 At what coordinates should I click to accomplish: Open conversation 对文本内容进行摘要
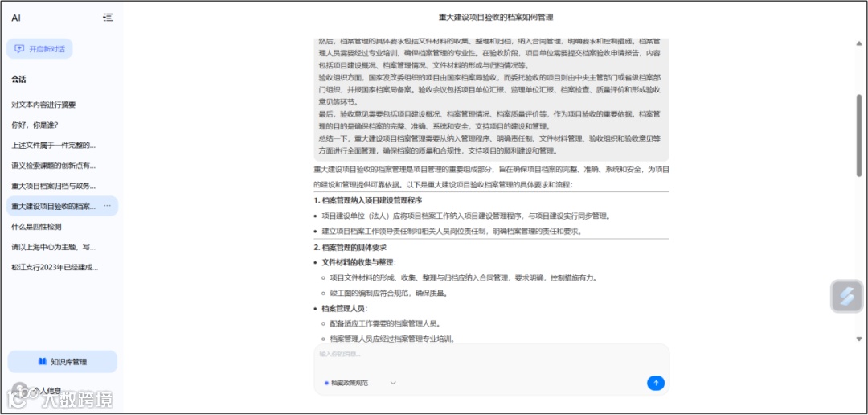[43, 105]
